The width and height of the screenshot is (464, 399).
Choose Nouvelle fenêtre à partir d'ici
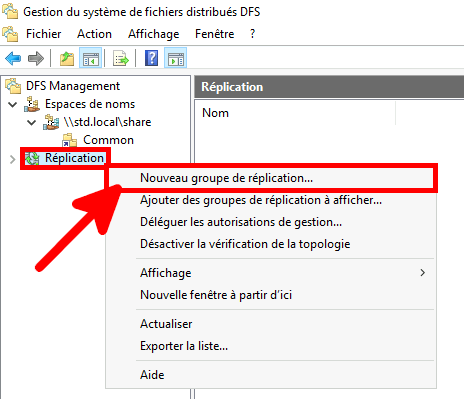pos(270,295)
